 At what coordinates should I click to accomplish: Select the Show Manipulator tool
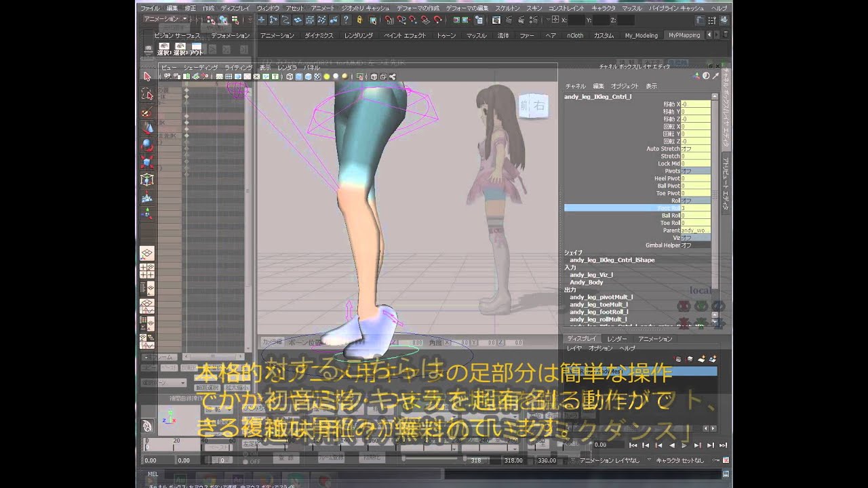click(x=147, y=215)
